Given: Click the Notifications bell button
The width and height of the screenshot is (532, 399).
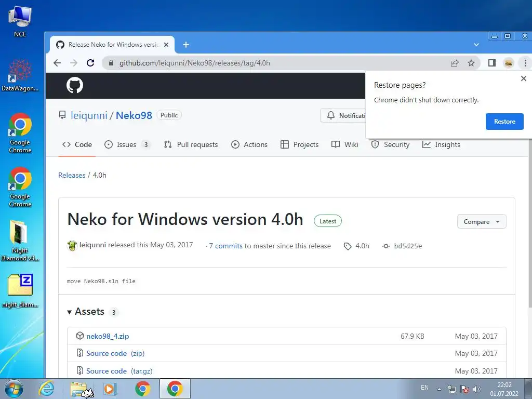Looking at the screenshot, I should point(343,116).
